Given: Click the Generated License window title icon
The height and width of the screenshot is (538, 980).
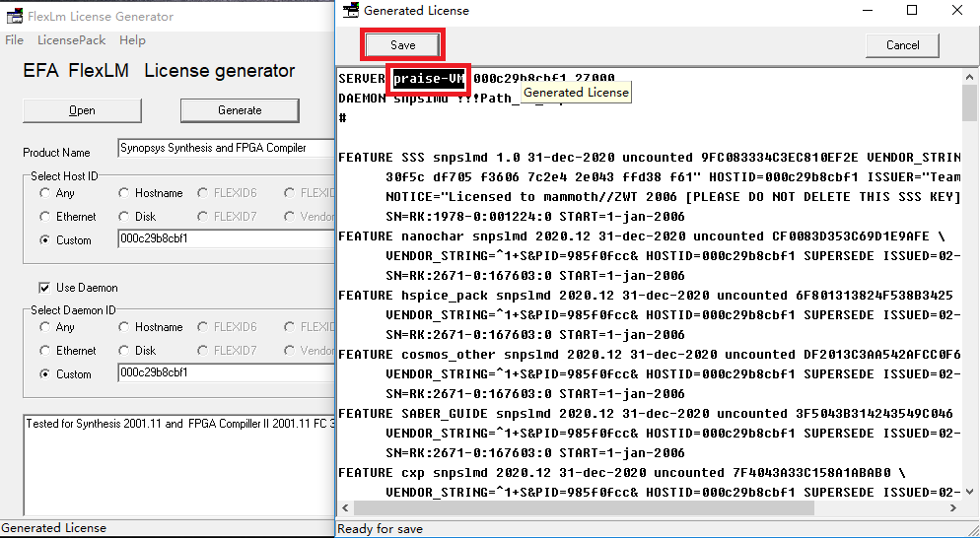Looking at the screenshot, I should tap(352, 10).
